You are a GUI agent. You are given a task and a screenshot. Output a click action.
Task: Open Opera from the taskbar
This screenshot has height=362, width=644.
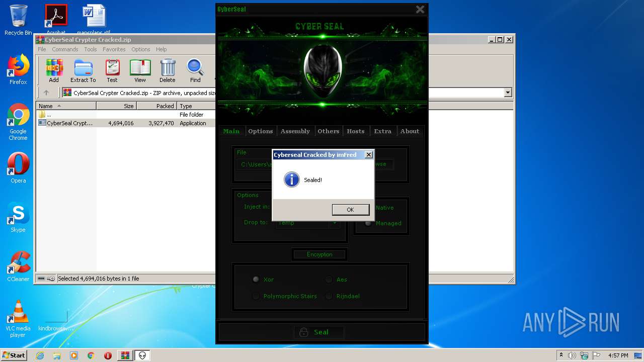(108, 355)
